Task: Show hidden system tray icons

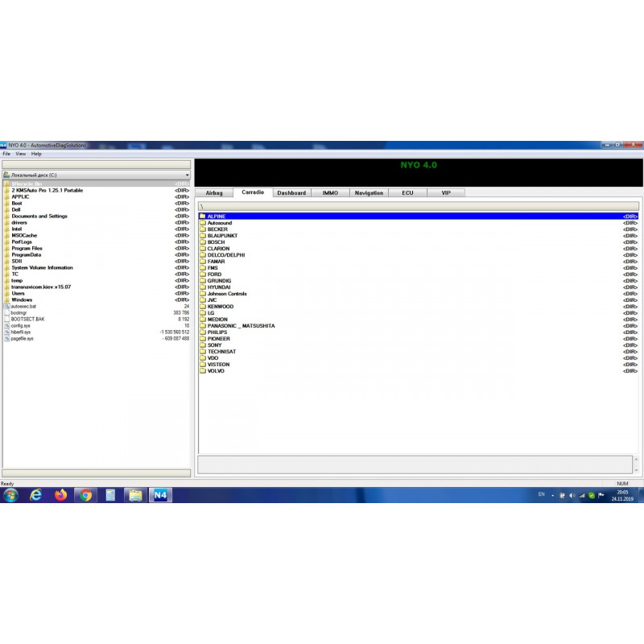Action: click(552, 495)
